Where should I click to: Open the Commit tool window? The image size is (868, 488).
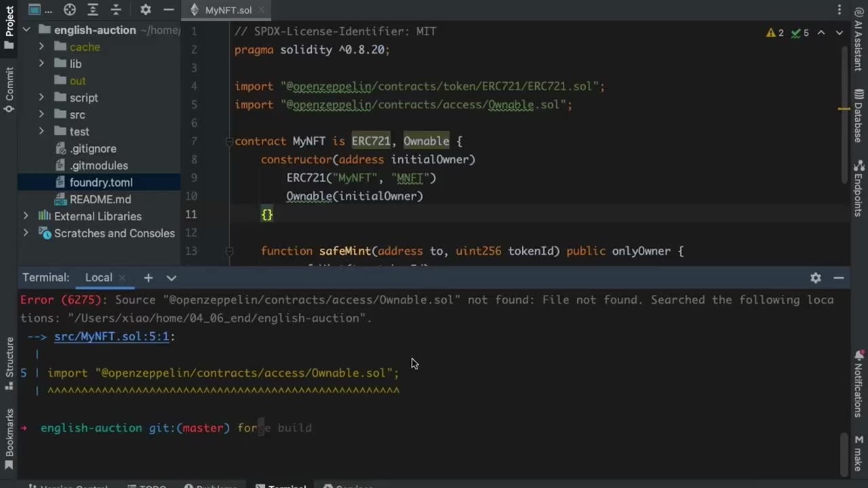pos(9,89)
